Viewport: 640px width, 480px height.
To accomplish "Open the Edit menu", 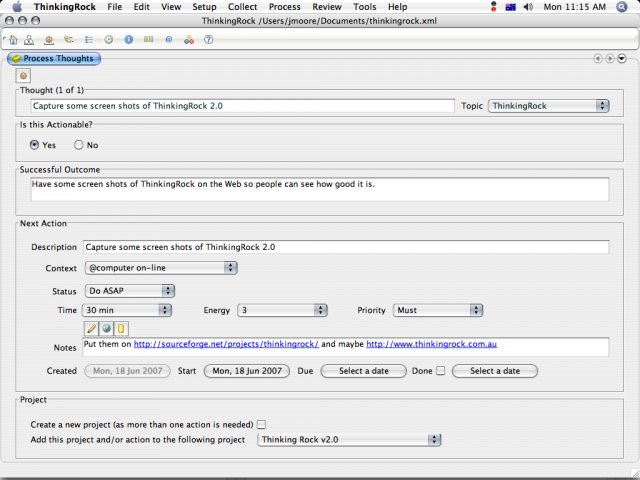I will tap(141, 7).
